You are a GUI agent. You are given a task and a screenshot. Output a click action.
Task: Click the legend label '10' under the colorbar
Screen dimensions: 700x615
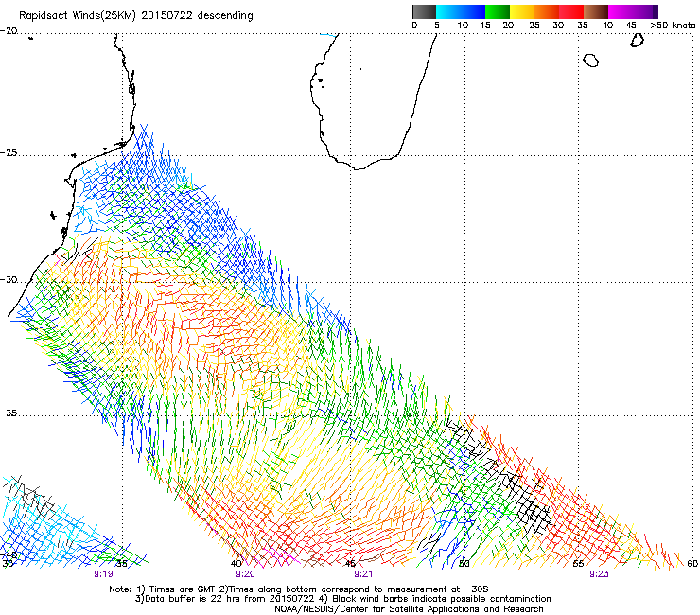click(x=463, y=26)
